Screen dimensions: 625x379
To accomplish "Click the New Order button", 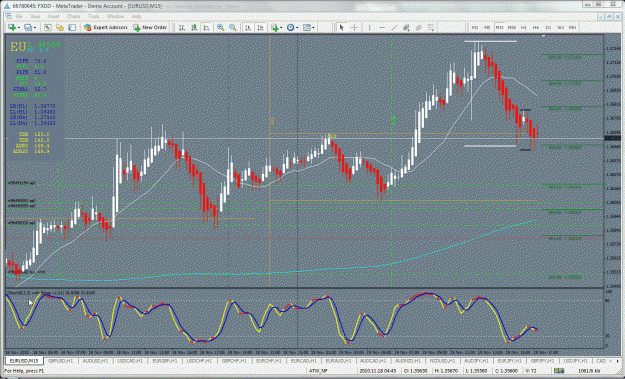I will (150, 27).
